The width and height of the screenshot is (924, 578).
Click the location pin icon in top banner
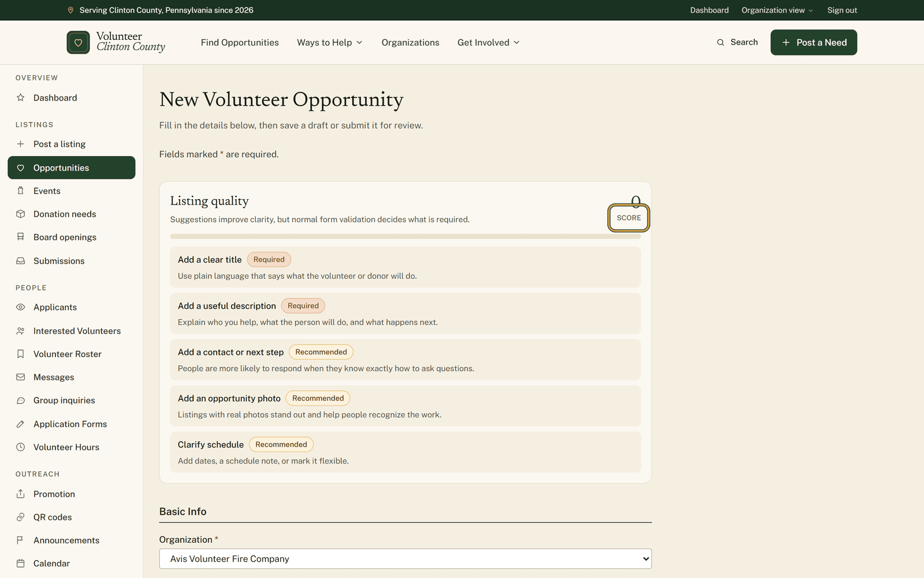click(70, 10)
